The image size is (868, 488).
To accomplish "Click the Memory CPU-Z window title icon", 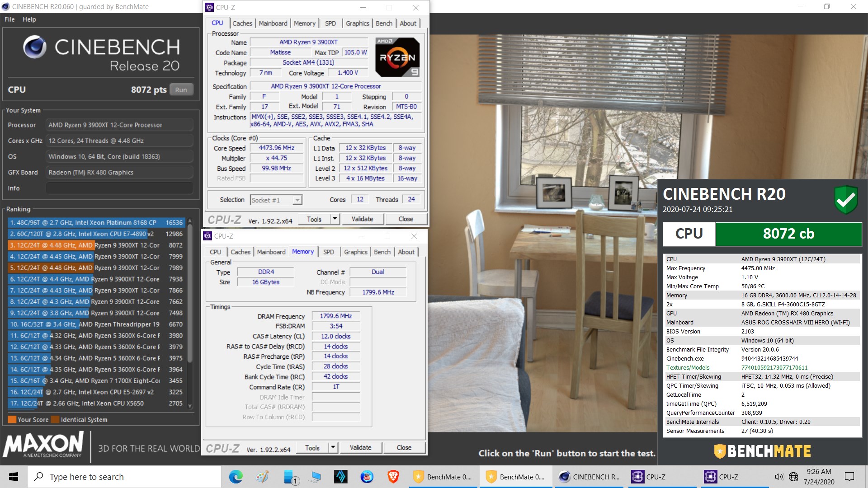I will pos(208,236).
